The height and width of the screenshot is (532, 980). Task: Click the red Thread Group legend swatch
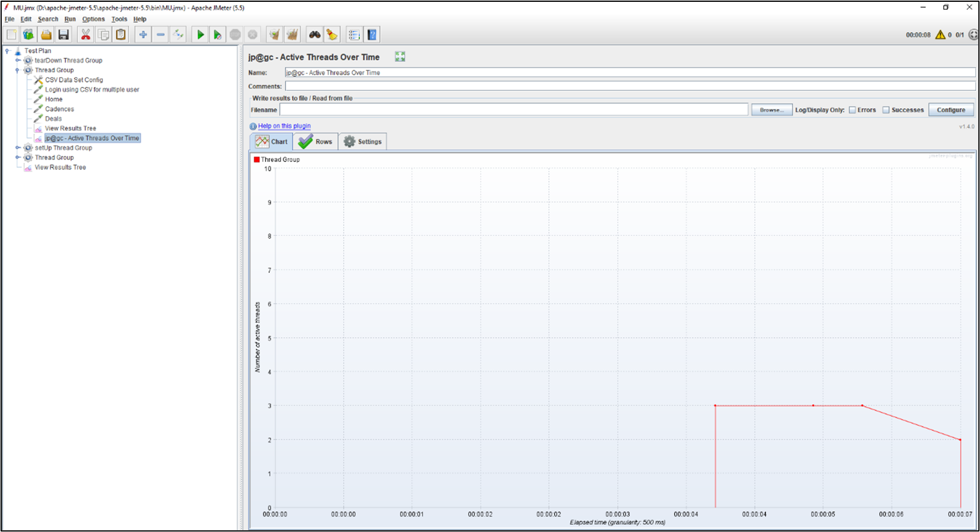click(257, 160)
